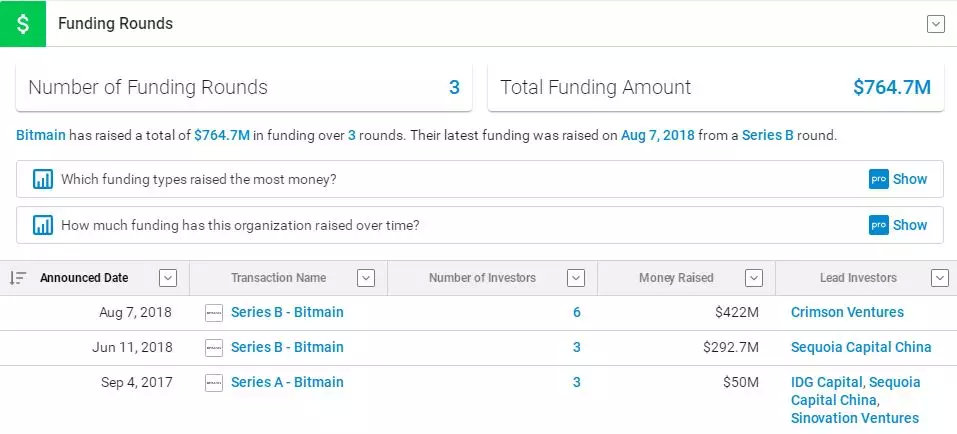
Task: Click the pro badge in funding over time row
Action: [879, 225]
